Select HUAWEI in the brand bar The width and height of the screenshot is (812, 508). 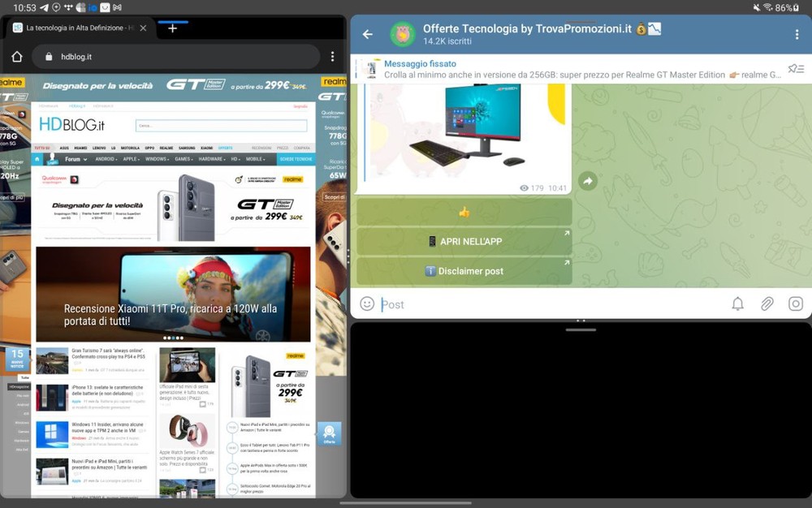tap(80, 148)
